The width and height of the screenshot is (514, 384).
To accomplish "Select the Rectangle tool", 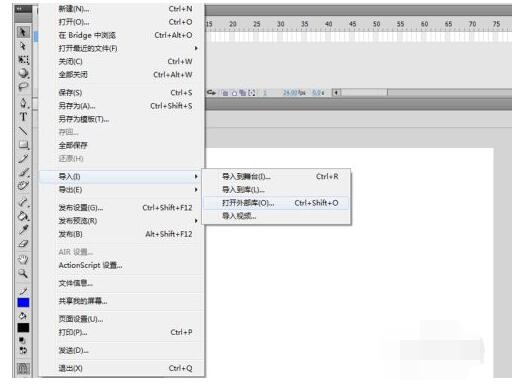I will click(23, 145).
